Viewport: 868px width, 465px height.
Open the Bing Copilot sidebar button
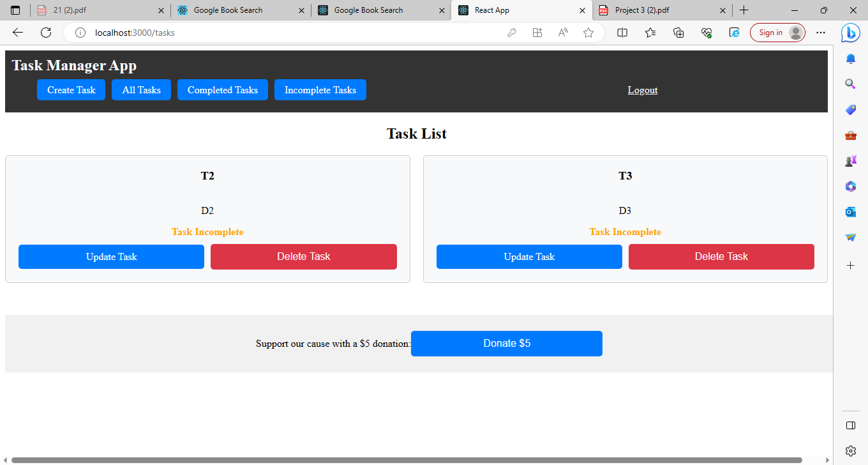[850, 33]
